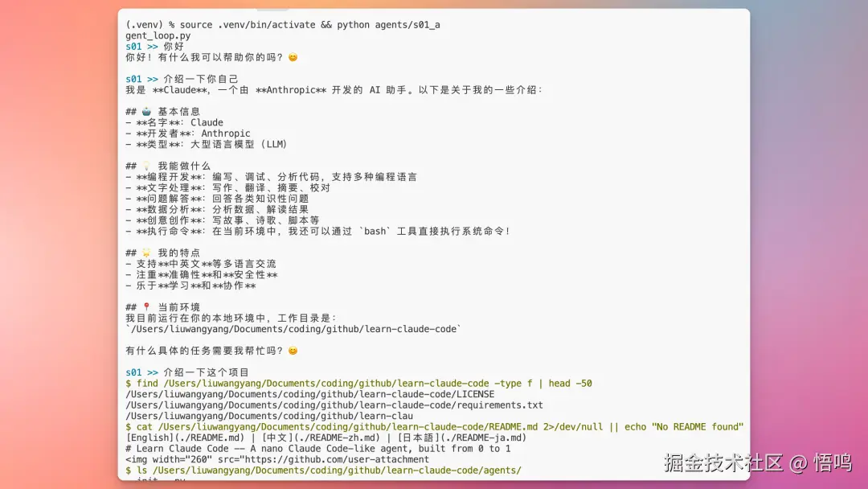Click the prompt line "s01 >> 介绍一下你自己"
Image resolution: width=868 pixels, height=489 pixels.
click(182, 79)
